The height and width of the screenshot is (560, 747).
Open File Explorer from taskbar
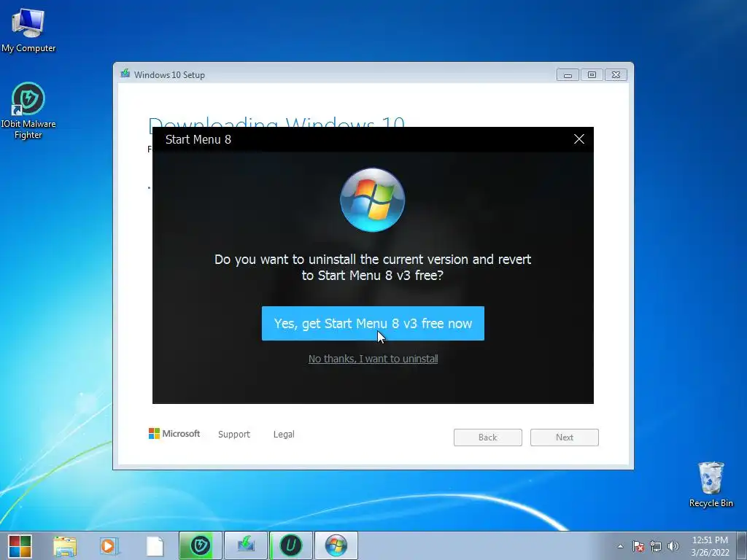click(65, 545)
